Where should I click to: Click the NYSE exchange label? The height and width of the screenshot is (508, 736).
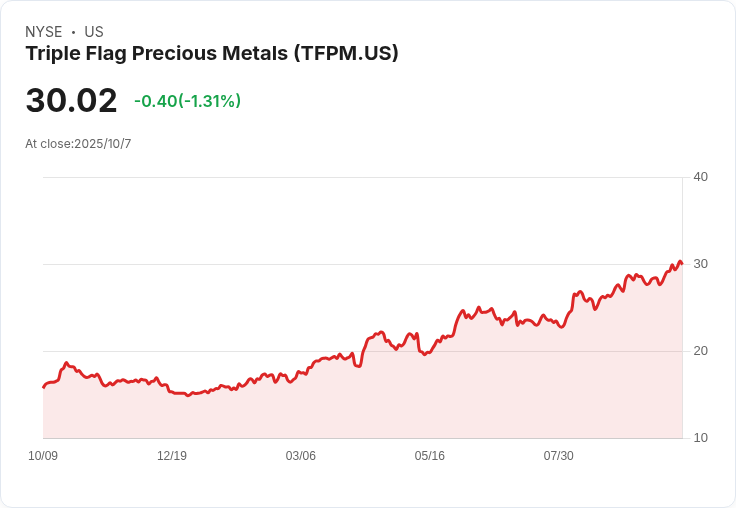coord(44,32)
